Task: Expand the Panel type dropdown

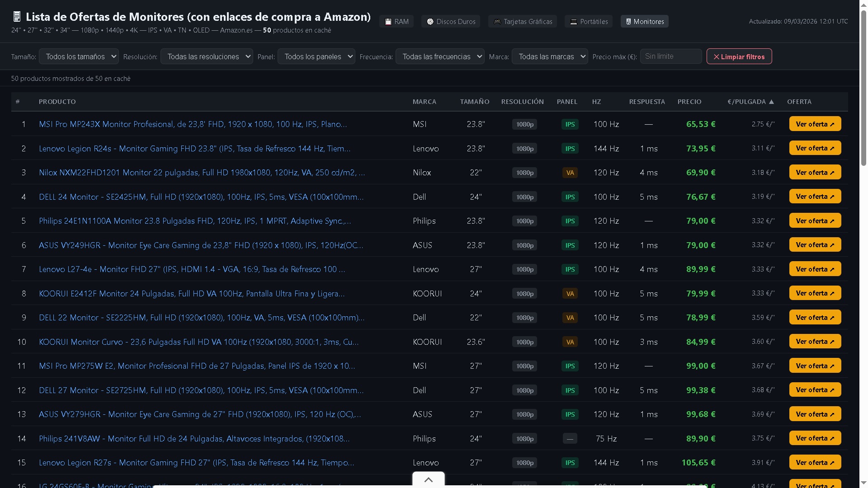Action: (316, 56)
